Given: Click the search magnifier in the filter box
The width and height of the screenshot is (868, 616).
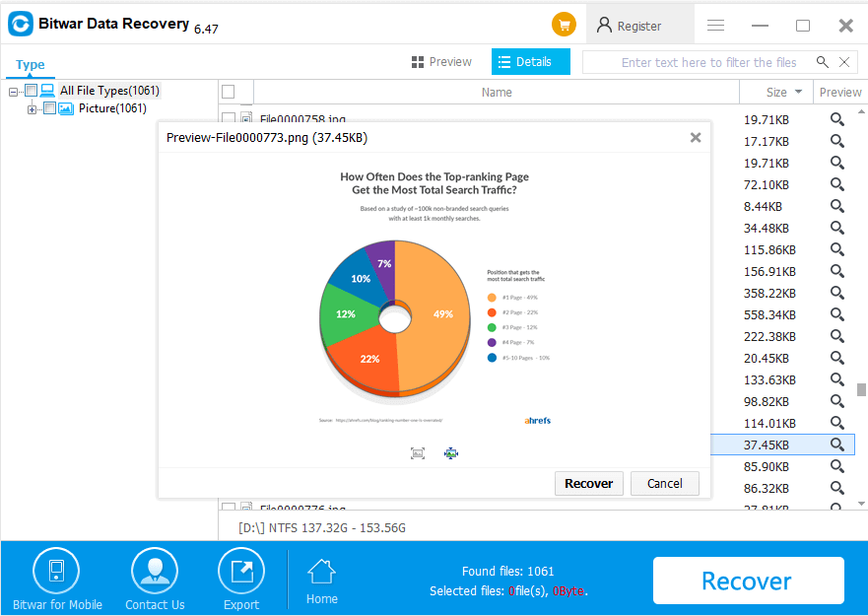Looking at the screenshot, I should click(823, 61).
